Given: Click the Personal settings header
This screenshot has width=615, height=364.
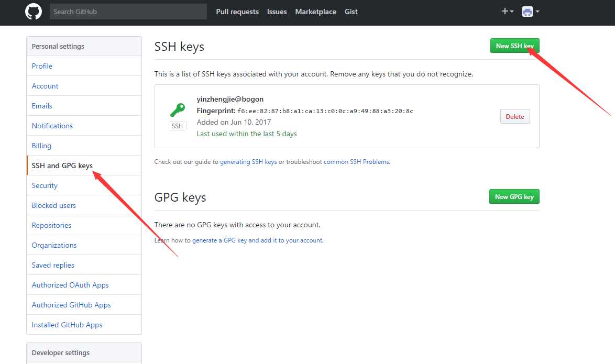Looking at the screenshot, I should pyautogui.click(x=84, y=46).
